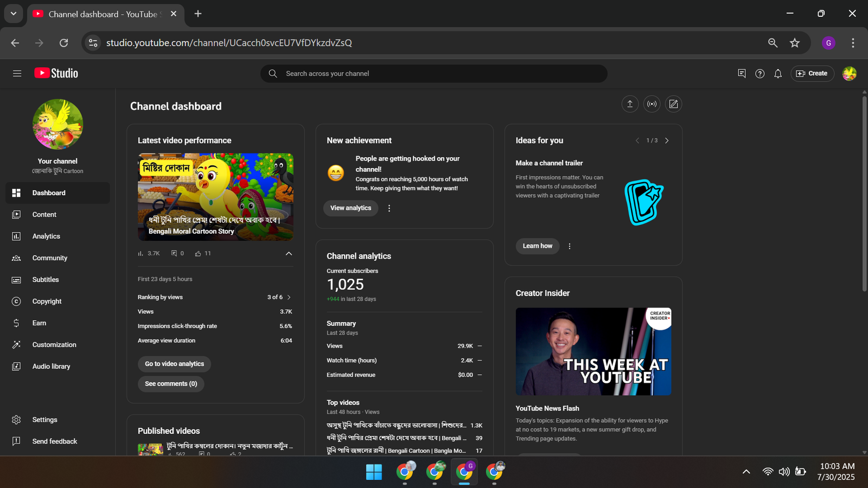Open the Create dropdown button
The image size is (868, 488).
pos(812,73)
